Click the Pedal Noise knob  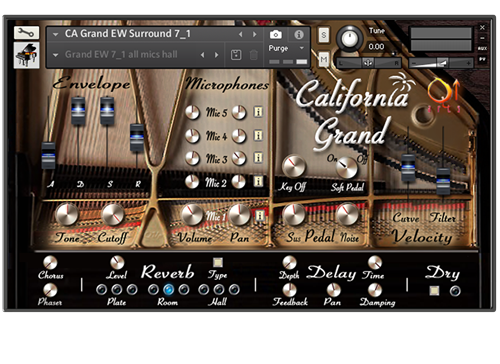348,214
